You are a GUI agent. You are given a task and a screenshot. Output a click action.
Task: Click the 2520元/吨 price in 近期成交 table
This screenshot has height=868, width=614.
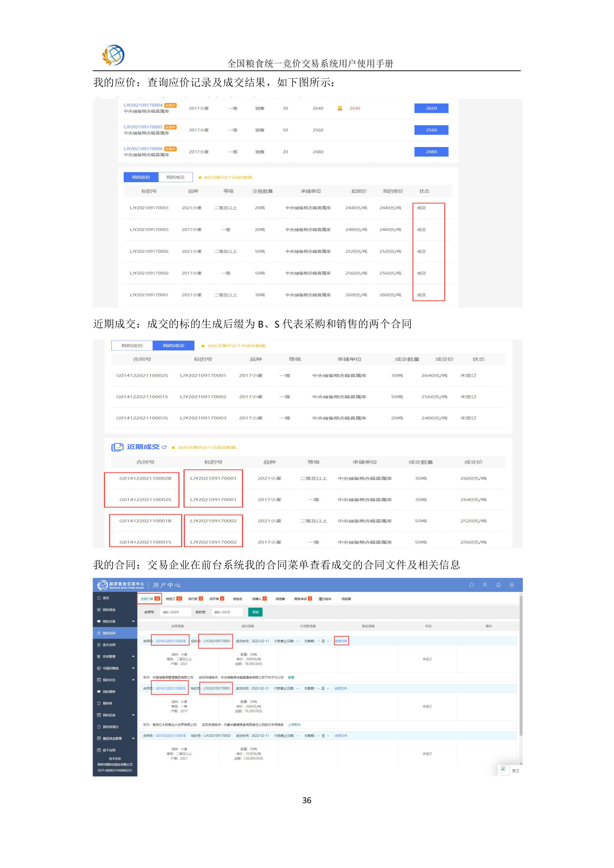coord(473,521)
